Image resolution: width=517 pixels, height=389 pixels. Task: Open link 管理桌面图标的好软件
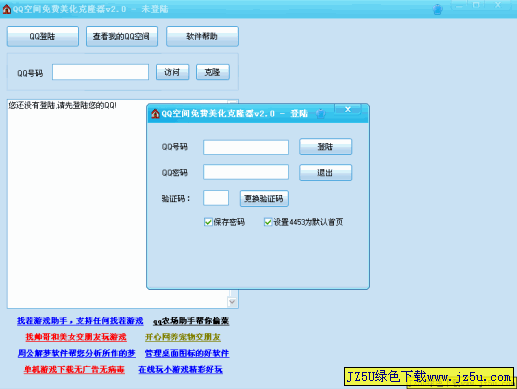click(x=187, y=353)
